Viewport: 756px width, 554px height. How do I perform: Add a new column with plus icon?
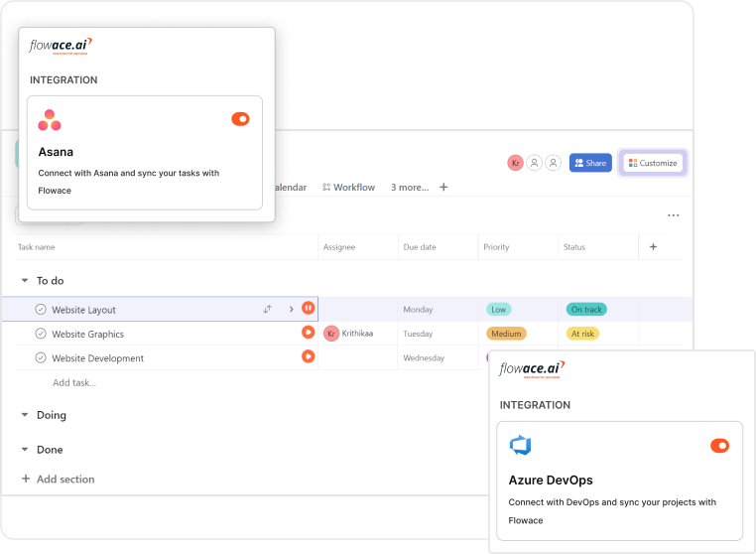pyautogui.click(x=653, y=247)
